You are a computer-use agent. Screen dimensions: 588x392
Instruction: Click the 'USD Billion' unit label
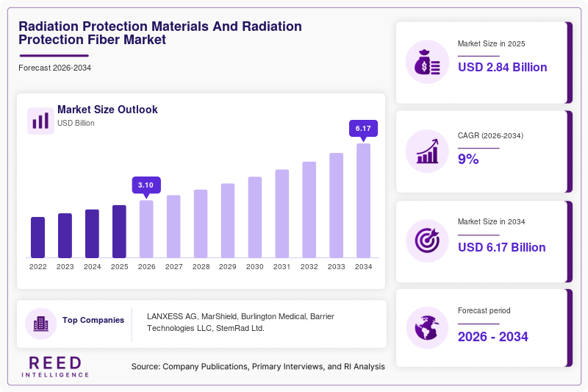coord(76,123)
